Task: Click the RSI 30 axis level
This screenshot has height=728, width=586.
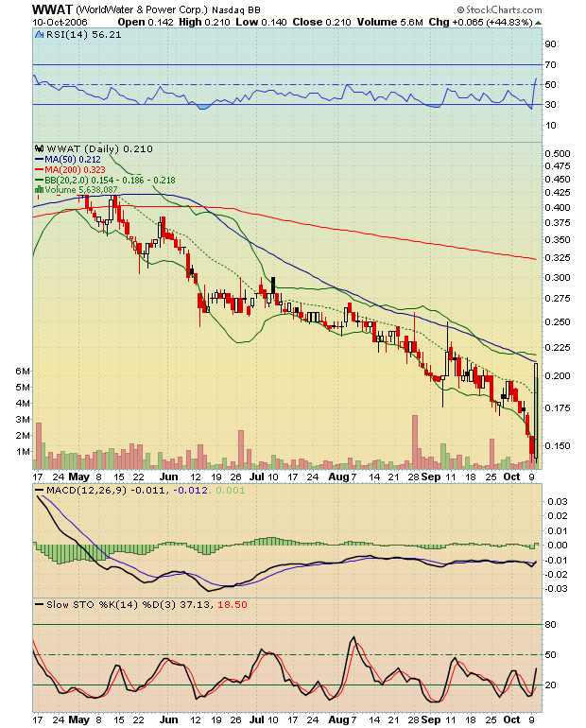Action: click(x=550, y=104)
